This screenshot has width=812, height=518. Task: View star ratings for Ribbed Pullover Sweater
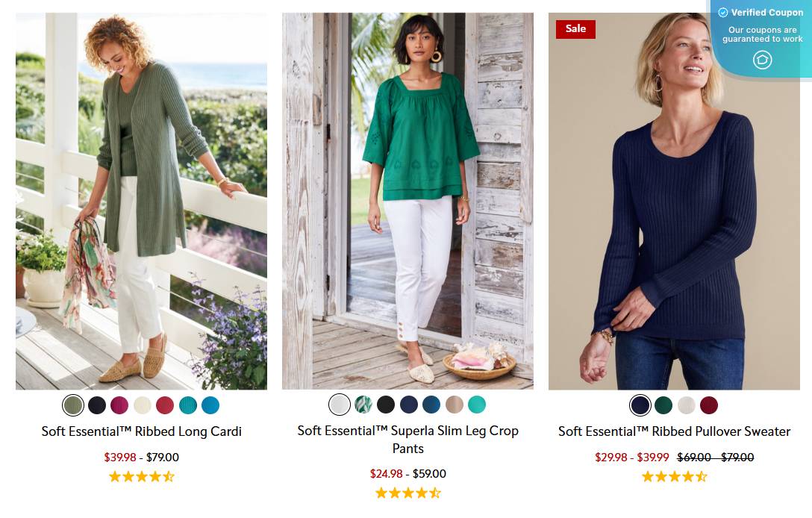pos(674,476)
